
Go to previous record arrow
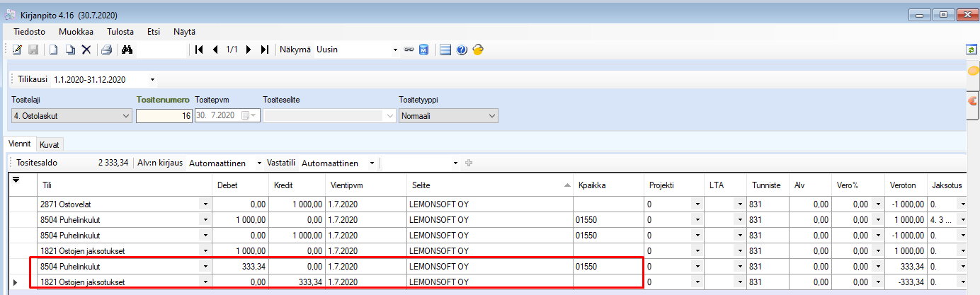(x=215, y=50)
